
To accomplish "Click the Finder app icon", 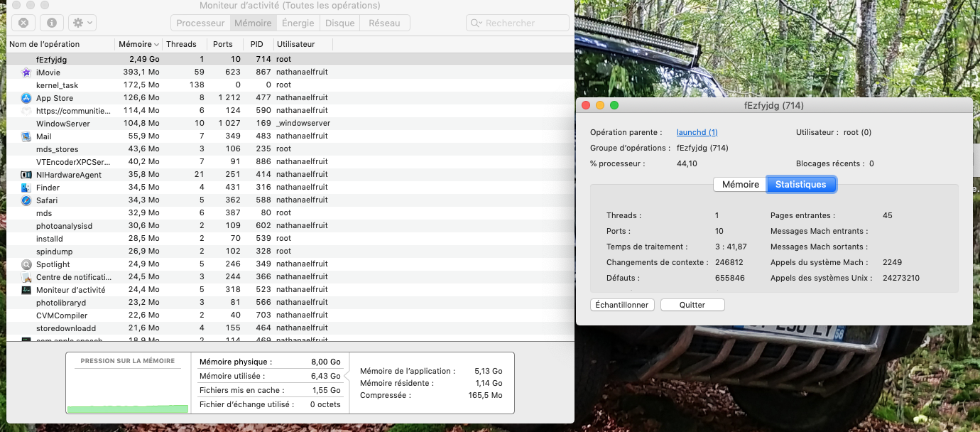I will tap(26, 188).
